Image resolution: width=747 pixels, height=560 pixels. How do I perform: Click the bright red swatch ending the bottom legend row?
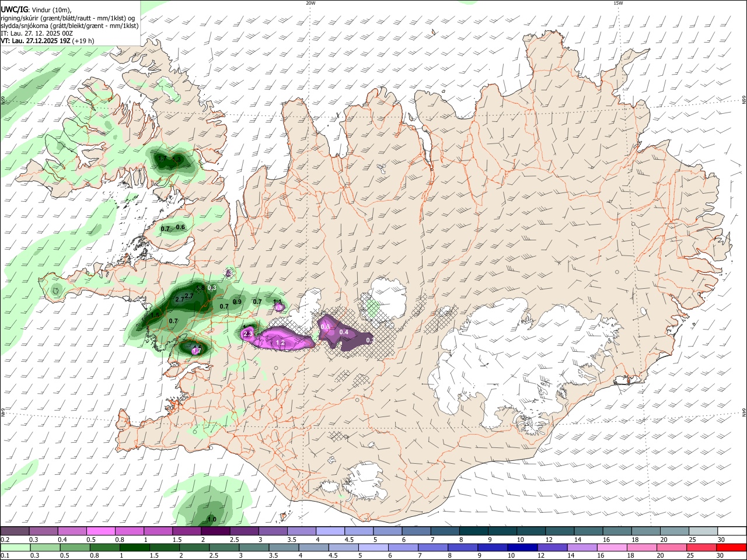732,547
